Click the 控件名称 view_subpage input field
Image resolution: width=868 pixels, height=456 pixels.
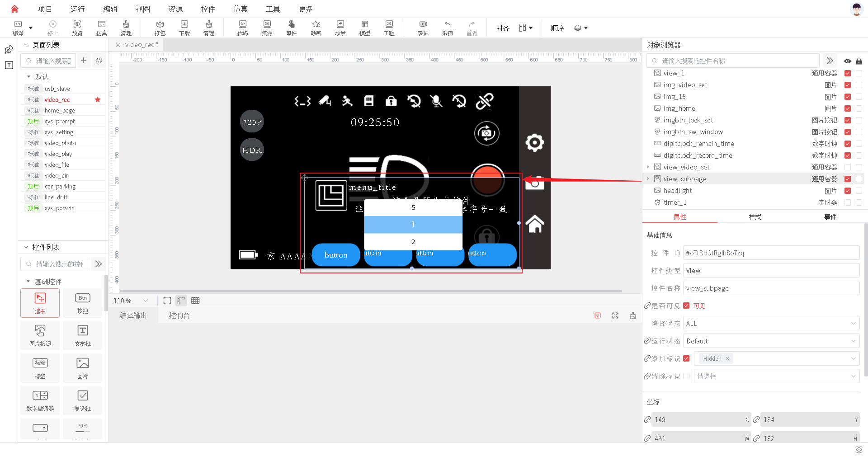771,288
